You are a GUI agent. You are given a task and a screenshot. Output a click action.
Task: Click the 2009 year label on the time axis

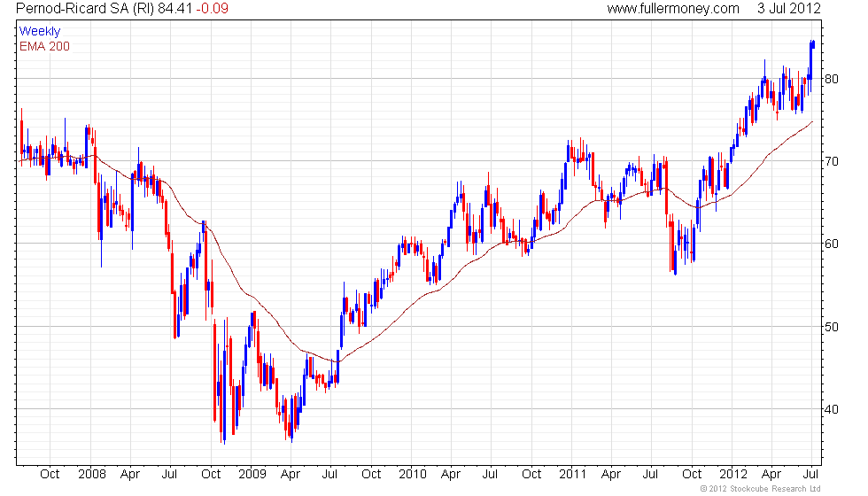coord(252,475)
